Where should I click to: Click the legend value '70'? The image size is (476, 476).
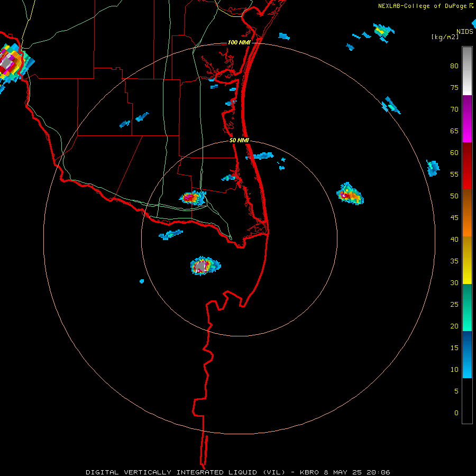tap(454, 109)
